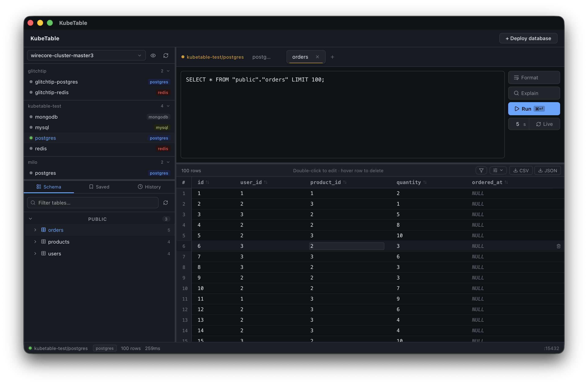Refresh the cluster database list
This screenshot has height=385, width=588.
(x=166, y=55)
